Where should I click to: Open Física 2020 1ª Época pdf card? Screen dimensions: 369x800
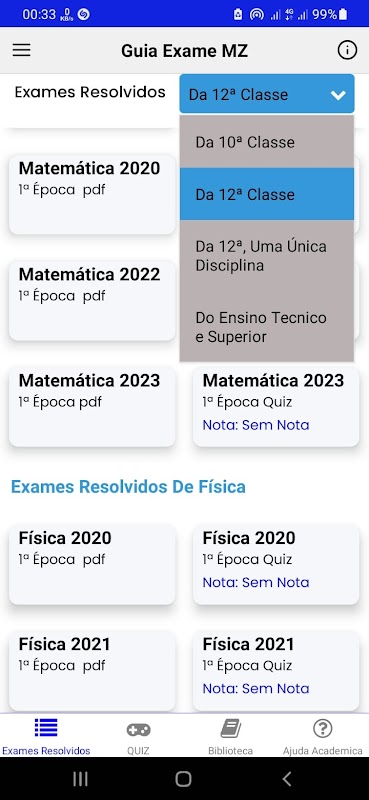coord(92,564)
